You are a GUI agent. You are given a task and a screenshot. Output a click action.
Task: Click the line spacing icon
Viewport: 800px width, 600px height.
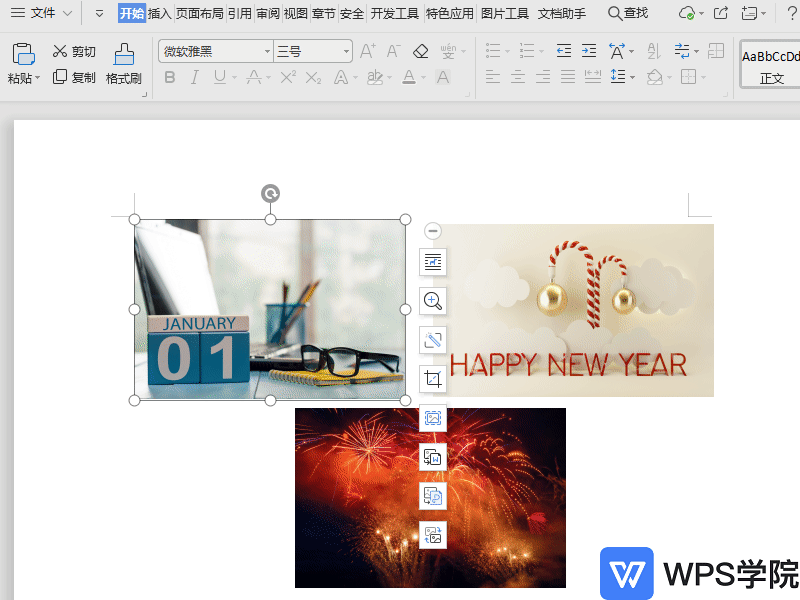tap(618, 78)
